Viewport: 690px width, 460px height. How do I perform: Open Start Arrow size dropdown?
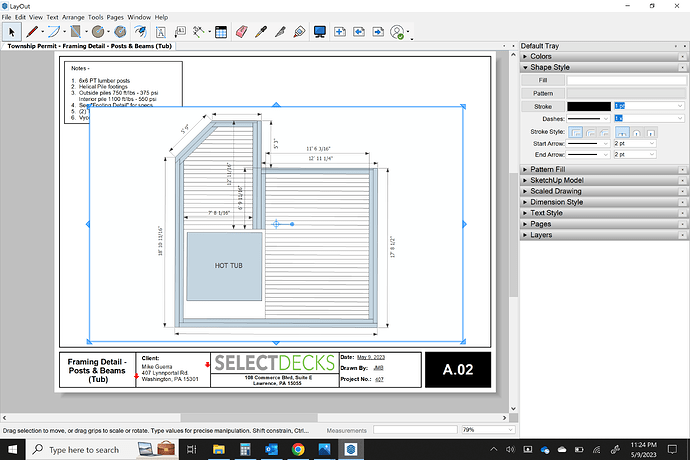(x=634, y=143)
